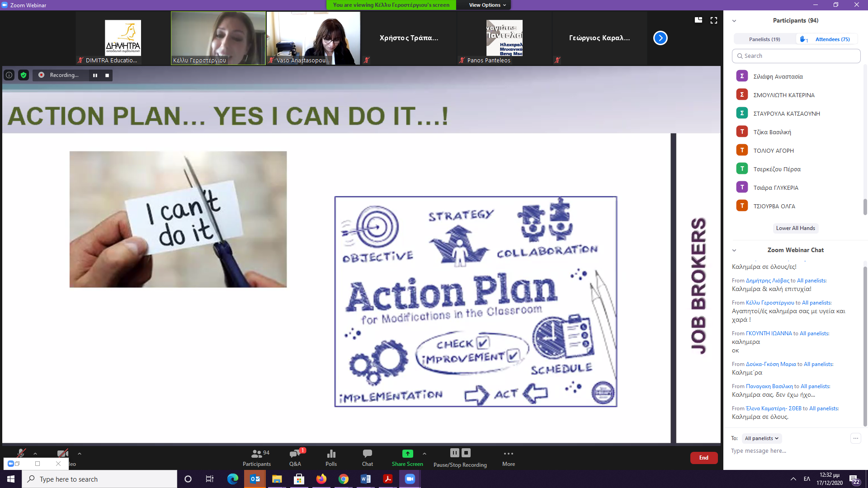
Task: Stop recording from the top-left recording bar
Action: 107,75
